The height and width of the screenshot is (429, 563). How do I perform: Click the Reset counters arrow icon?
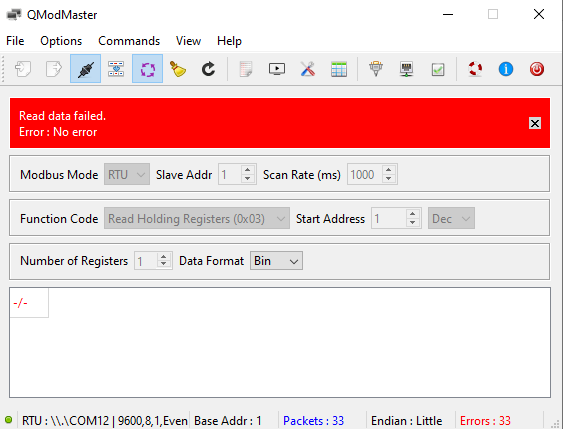[209, 69]
